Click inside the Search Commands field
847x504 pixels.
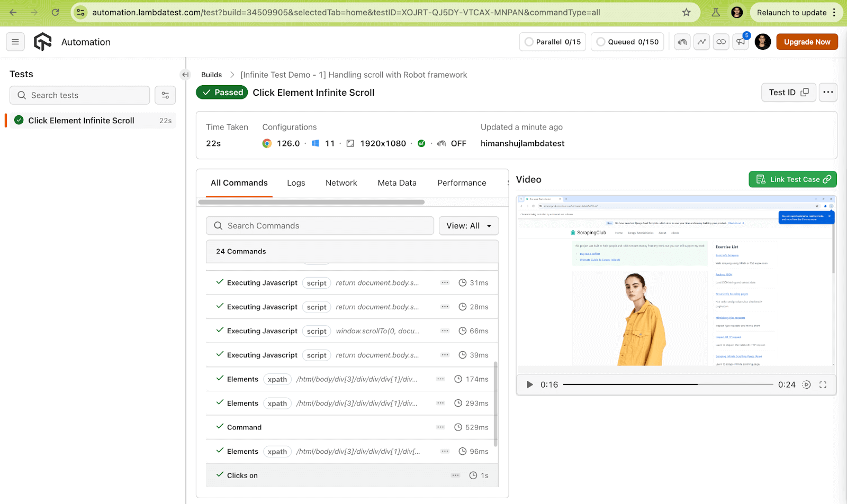[x=320, y=225]
